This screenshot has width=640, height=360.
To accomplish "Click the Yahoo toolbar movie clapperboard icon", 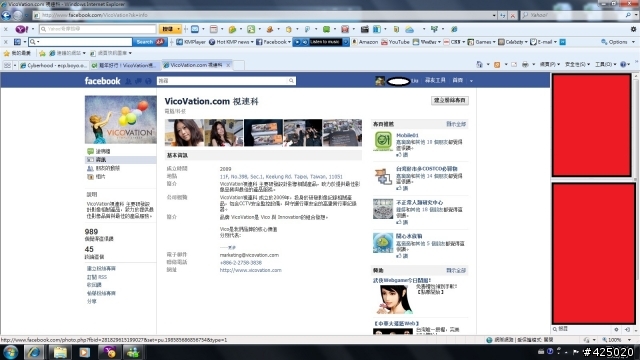I will pos(364,29).
